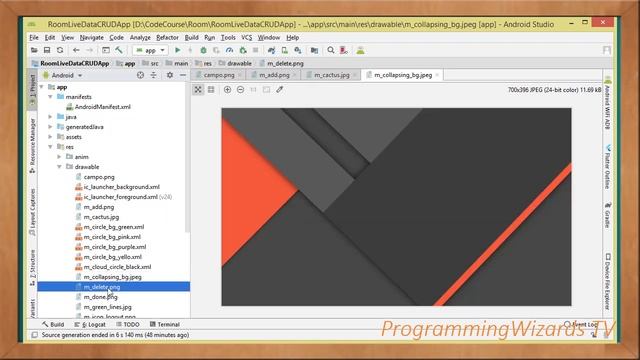Select AndroidManifest.xml in project tree
Screen dimensions: 640x360
click(102, 107)
